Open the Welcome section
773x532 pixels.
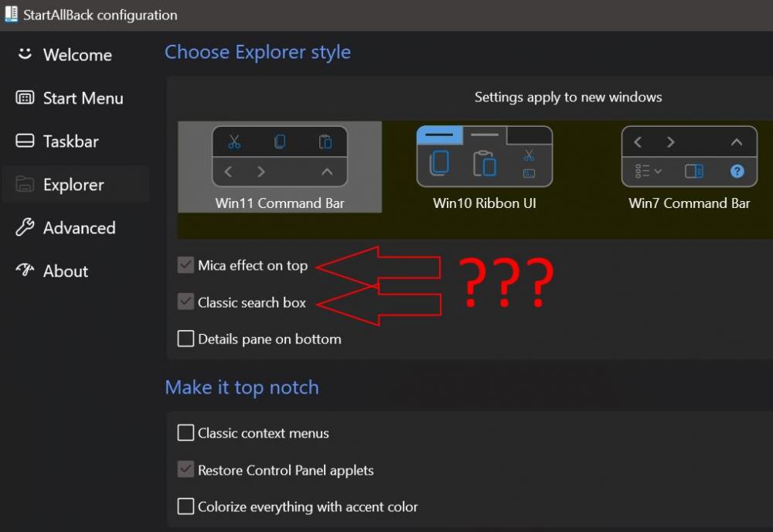tap(77, 55)
